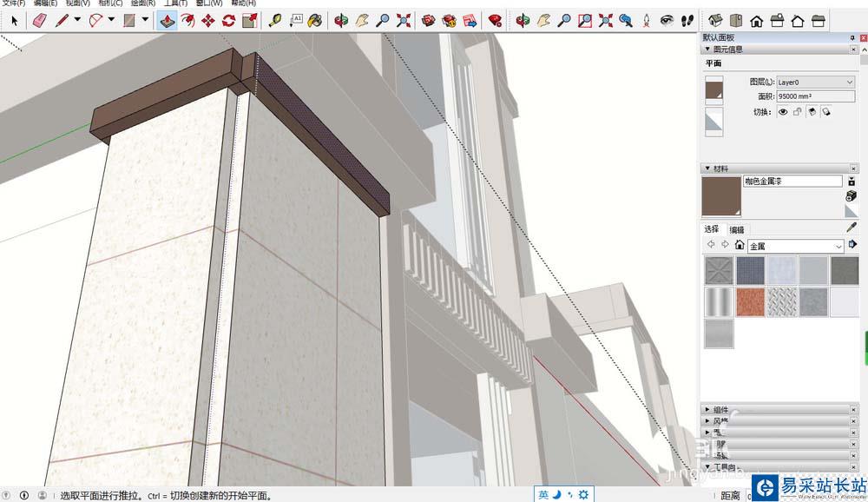Select the Walk footprints tool

(687, 21)
